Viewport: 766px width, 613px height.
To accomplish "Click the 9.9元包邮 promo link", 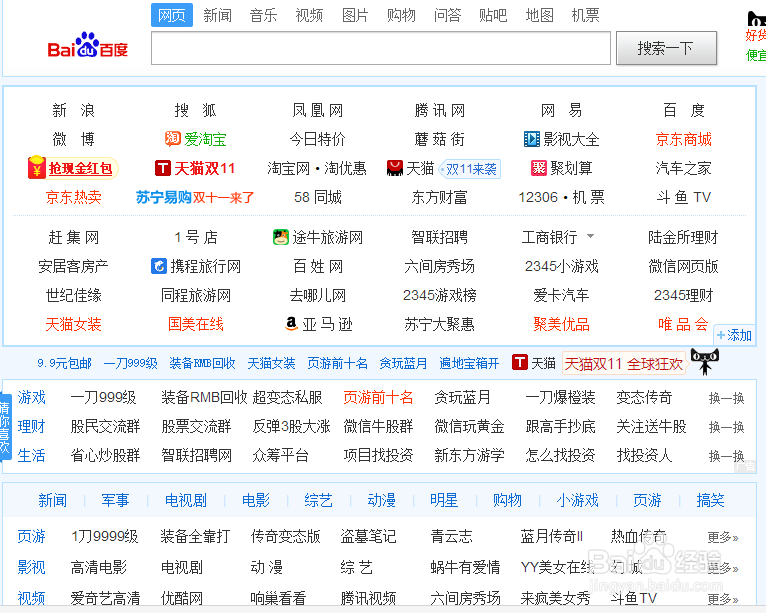I will click(x=64, y=363).
